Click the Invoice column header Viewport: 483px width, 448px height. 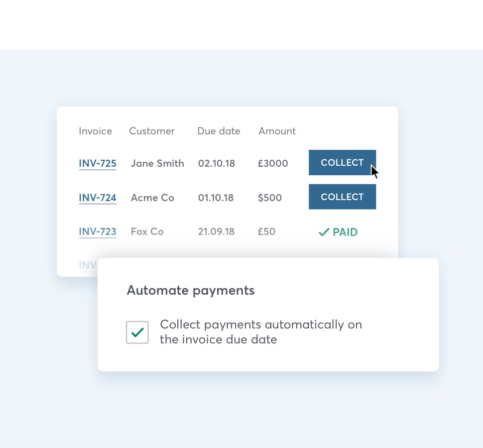click(95, 131)
